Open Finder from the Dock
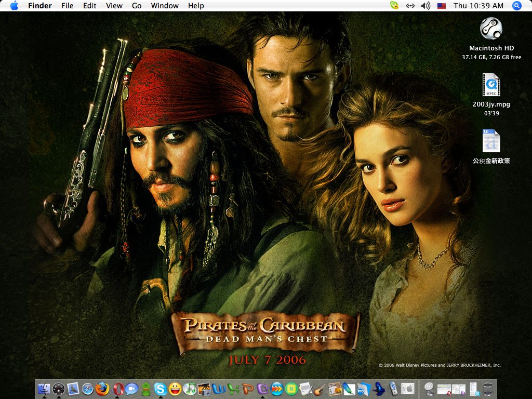 [x=44, y=389]
